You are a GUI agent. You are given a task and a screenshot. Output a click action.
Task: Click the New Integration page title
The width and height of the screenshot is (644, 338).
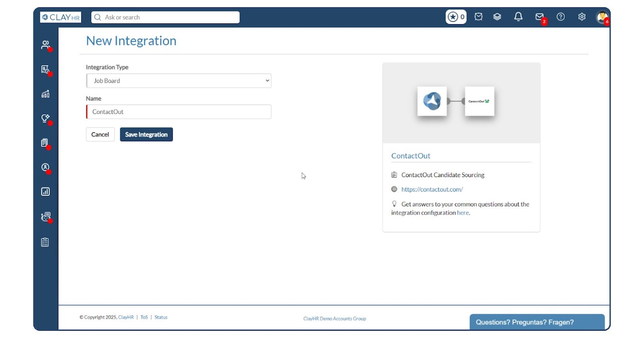[x=131, y=41]
